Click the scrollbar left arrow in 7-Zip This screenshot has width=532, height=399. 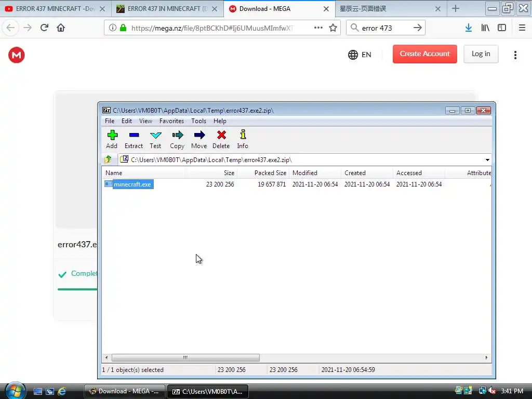click(x=107, y=357)
